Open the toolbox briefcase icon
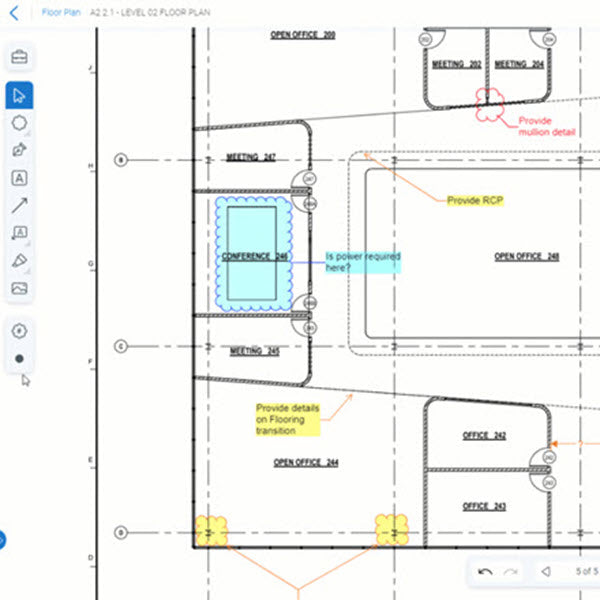The height and width of the screenshot is (600, 600). coord(19,57)
